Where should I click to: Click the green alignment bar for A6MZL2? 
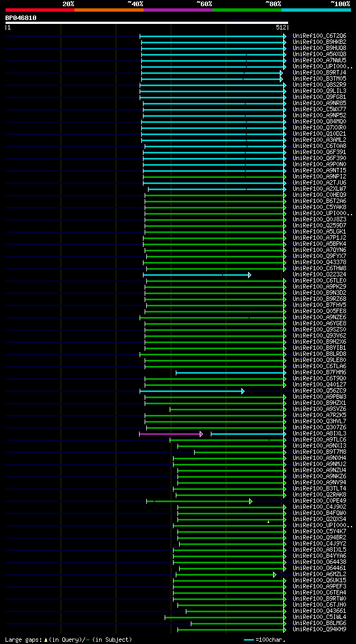point(226,574)
